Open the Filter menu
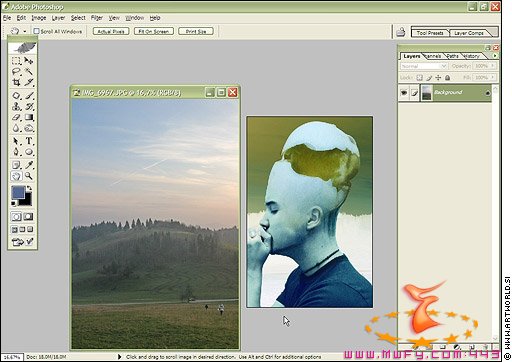This screenshot has width=512, height=362. 97,18
